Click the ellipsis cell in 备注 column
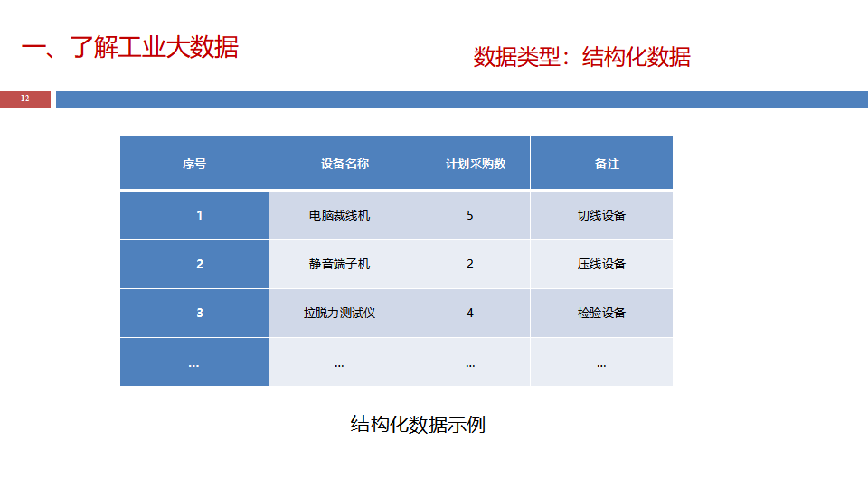Image resolution: width=868 pixels, height=488 pixels. pyautogui.click(x=602, y=361)
